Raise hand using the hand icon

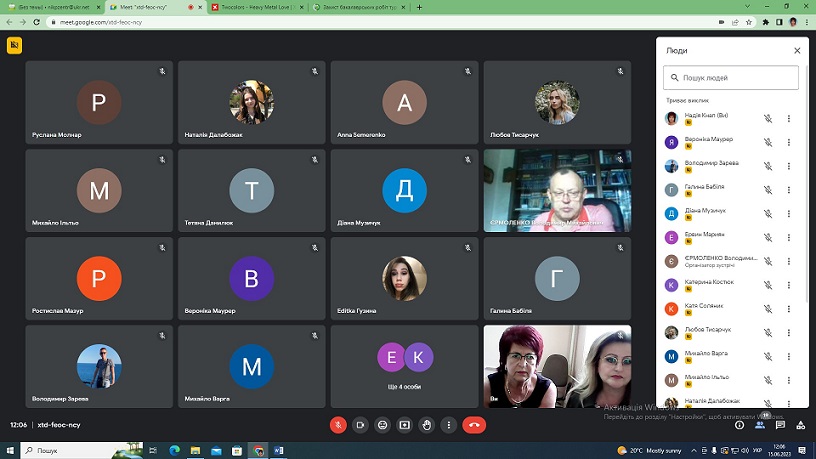[x=427, y=425]
